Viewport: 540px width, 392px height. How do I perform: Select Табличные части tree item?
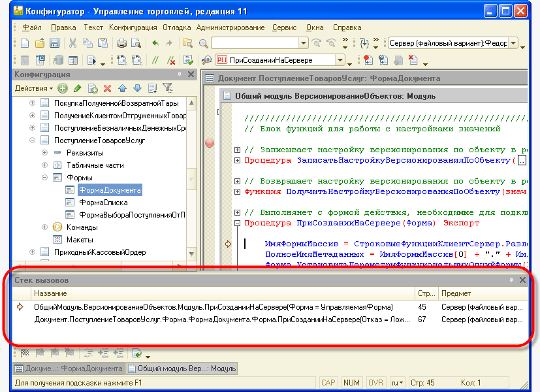coord(95,165)
